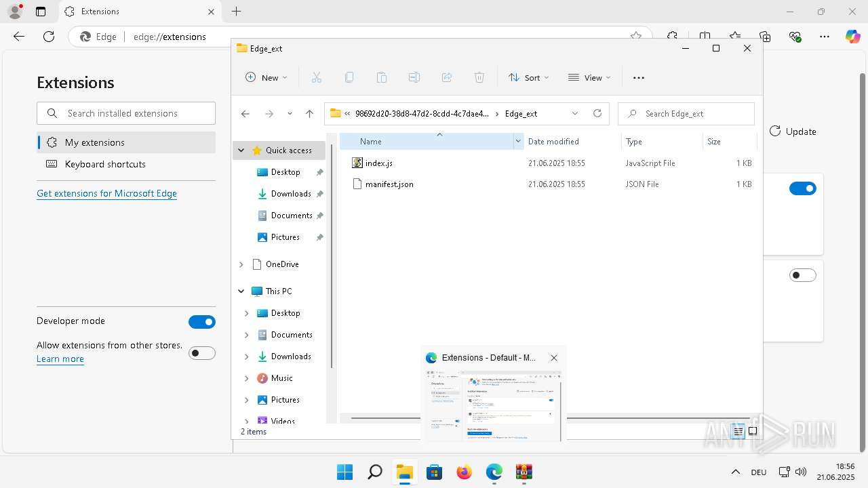Switch Explorer to details view layout

pos(738,431)
